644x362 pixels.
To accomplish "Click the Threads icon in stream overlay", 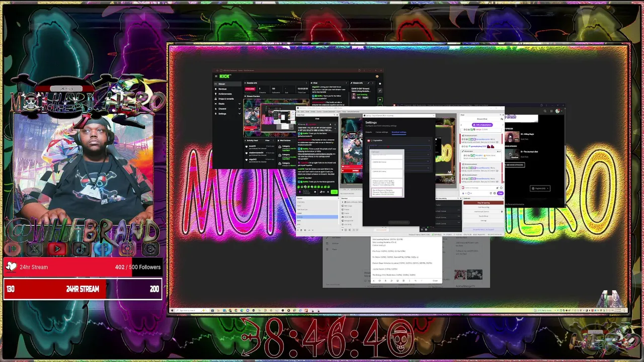I will click(150, 249).
